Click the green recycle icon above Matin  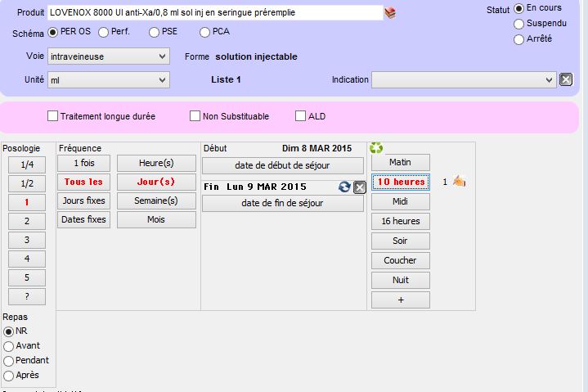pos(376,148)
